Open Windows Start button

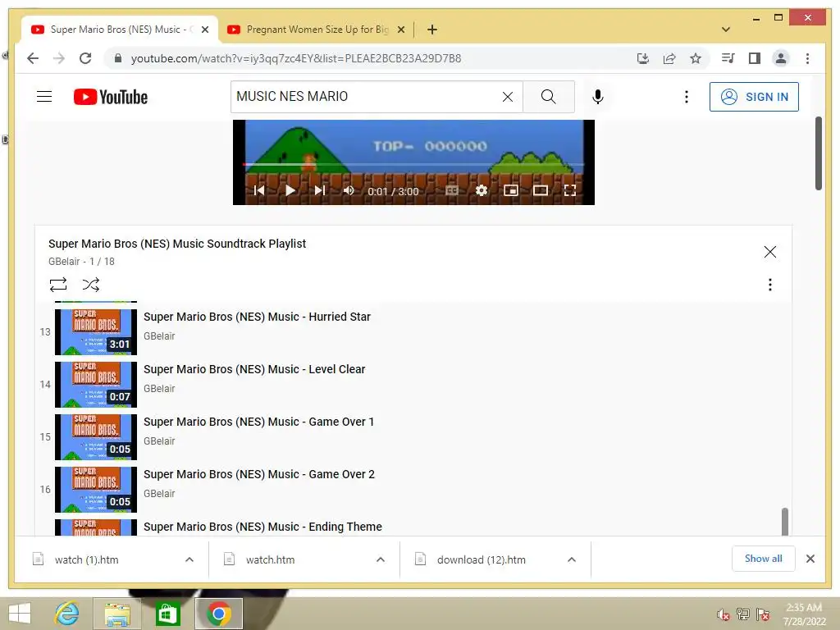[x=20, y=614]
